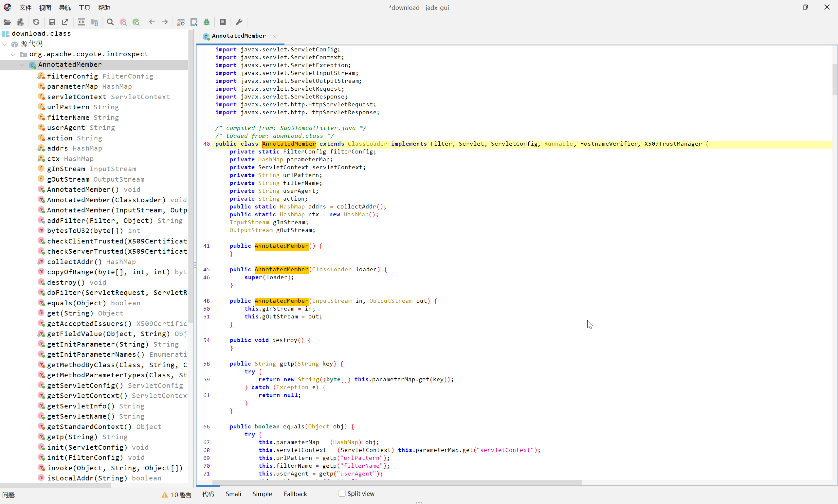Image resolution: width=838 pixels, height=504 pixels.
Task: Open the 帮助 menu
Action: tap(104, 8)
